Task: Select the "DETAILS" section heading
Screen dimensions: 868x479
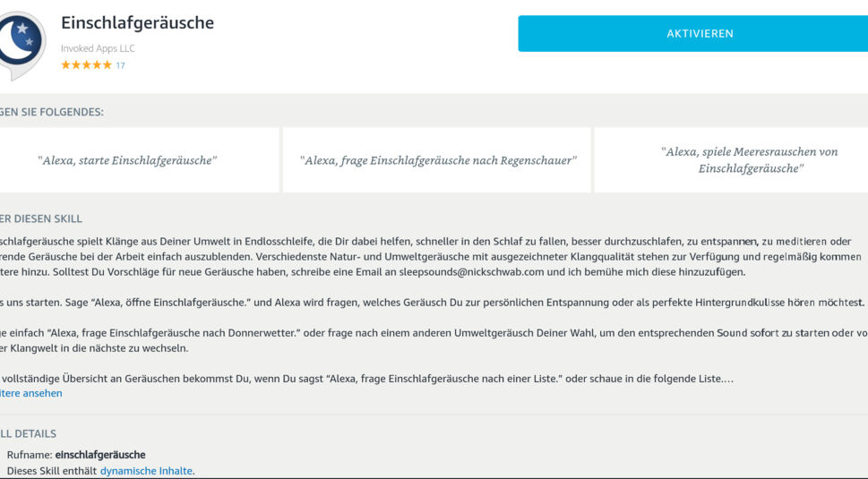Action: pos(36,433)
